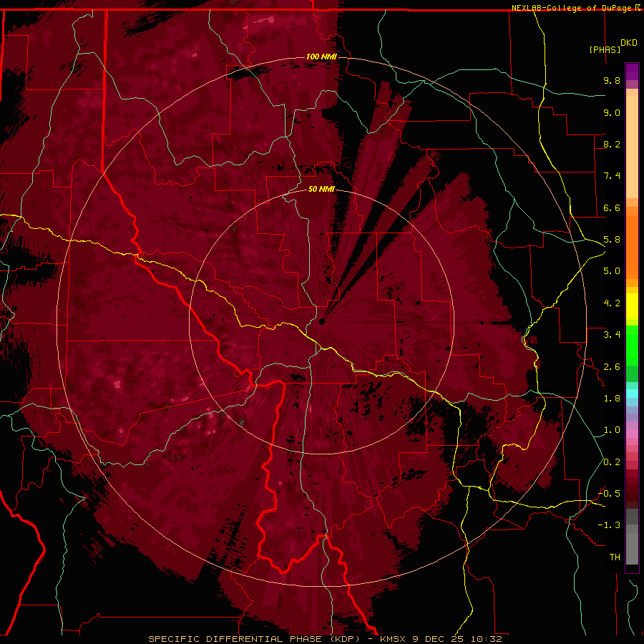Click the 0.2 legend value
644x644 pixels.
click(612, 462)
